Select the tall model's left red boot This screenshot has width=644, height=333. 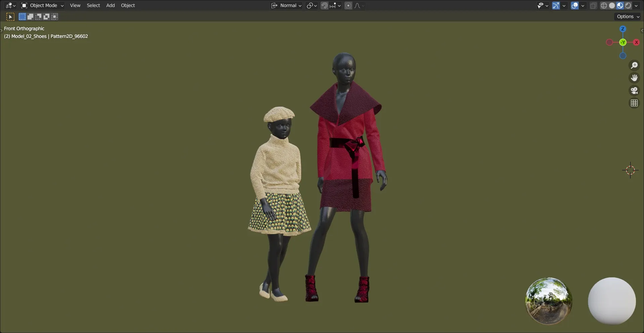pos(311,288)
